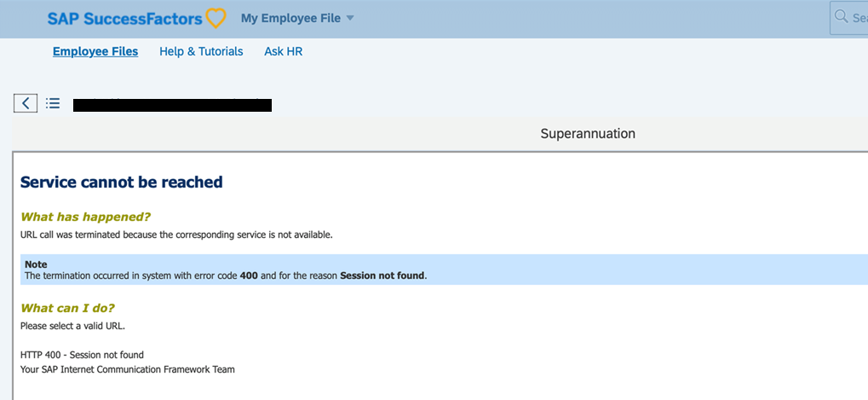Click the SAP SuccessFactors logo text
This screenshot has width=868, height=400.
pyautogui.click(x=124, y=19)
